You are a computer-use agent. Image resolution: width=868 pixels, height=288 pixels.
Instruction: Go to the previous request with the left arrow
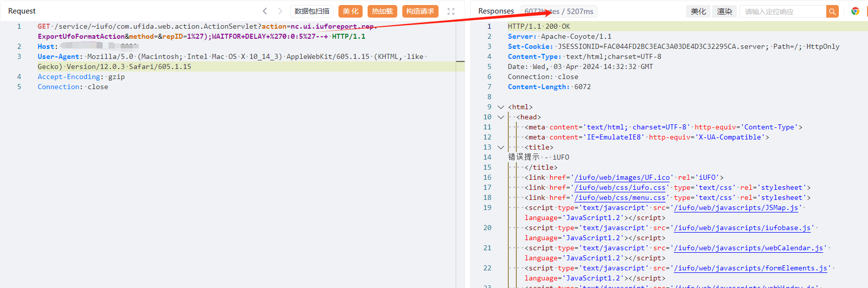tap(265, 11)
